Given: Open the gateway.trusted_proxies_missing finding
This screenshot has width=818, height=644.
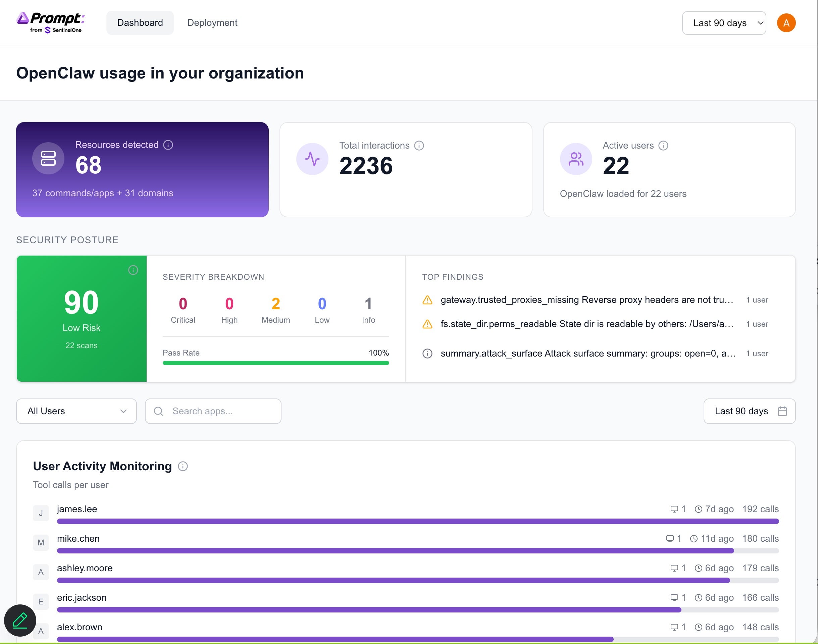Looking at the screenshot, I should tap(586, 300).
